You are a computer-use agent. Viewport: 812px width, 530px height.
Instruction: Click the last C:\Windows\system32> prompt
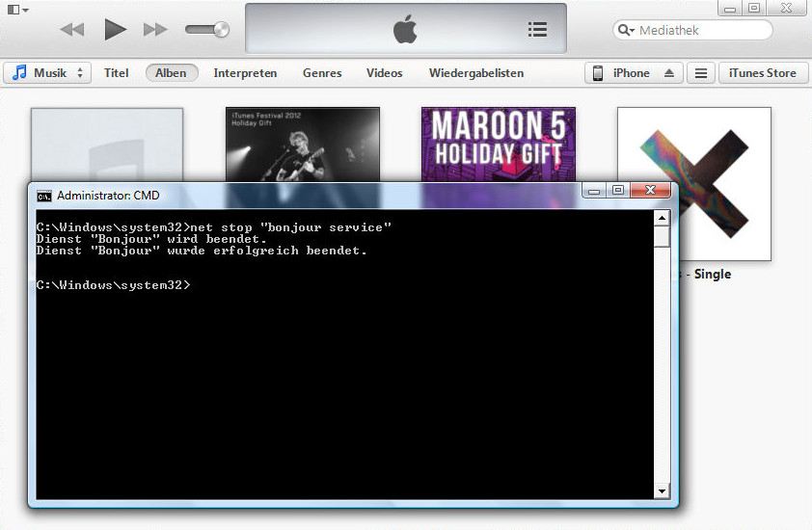pos(114,285)
